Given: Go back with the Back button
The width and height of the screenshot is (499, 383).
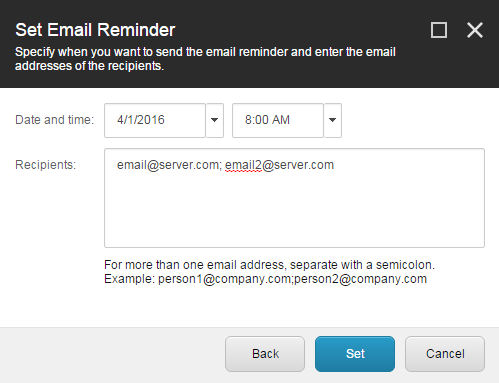Looking at the screenshot, I should (265, 354).
